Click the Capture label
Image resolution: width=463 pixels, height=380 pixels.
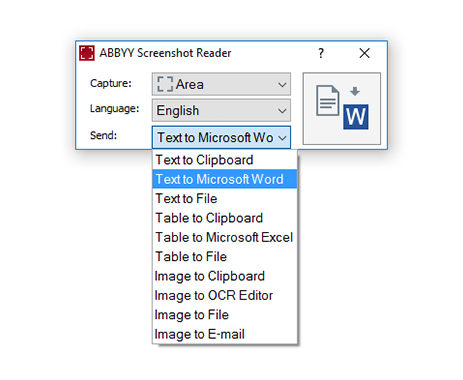pos(111,83)
